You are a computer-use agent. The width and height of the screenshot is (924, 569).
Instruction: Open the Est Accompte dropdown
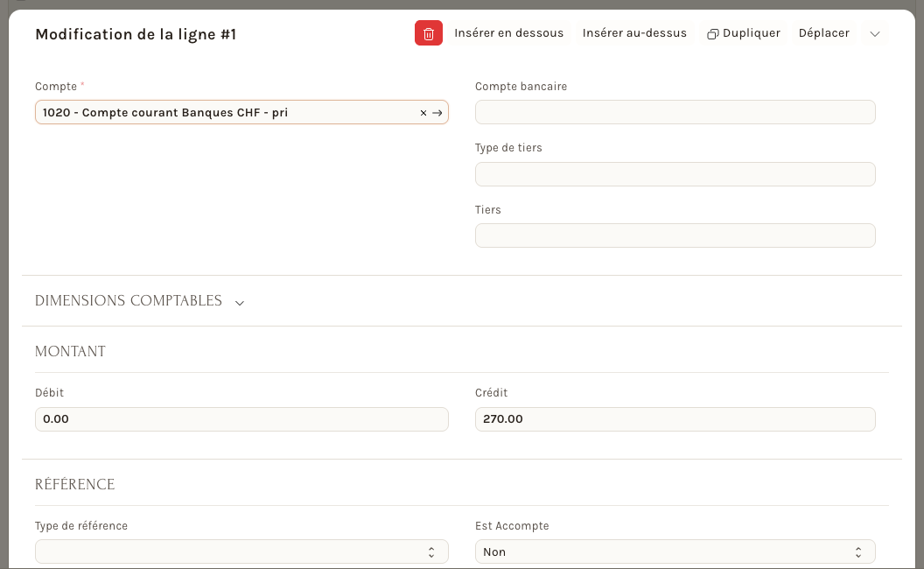pyautogui.click(x=675, y=551)
